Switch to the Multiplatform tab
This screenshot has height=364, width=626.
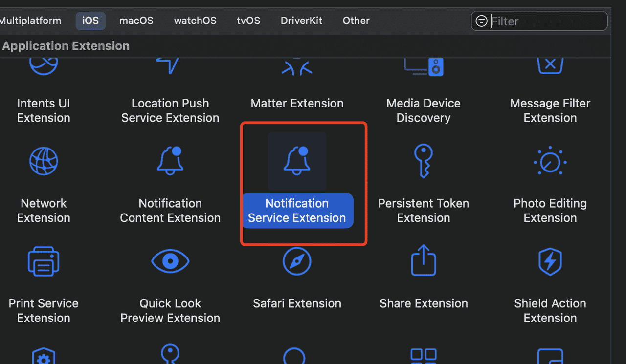(30, 21)
